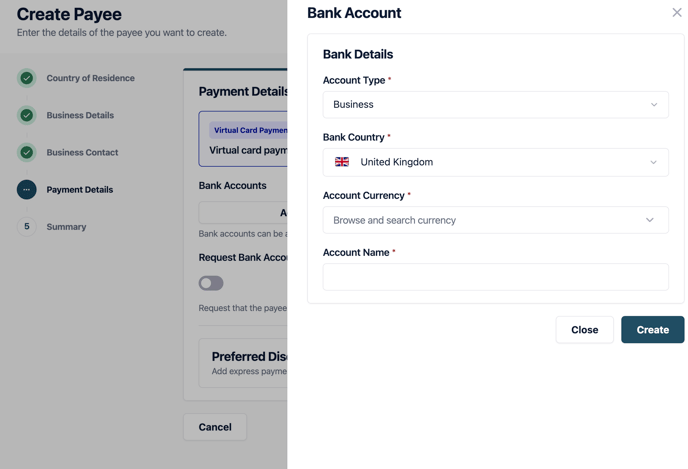Click the Business Details completed checkmark icon
688x469 pixels.
(x=27, y=115)
